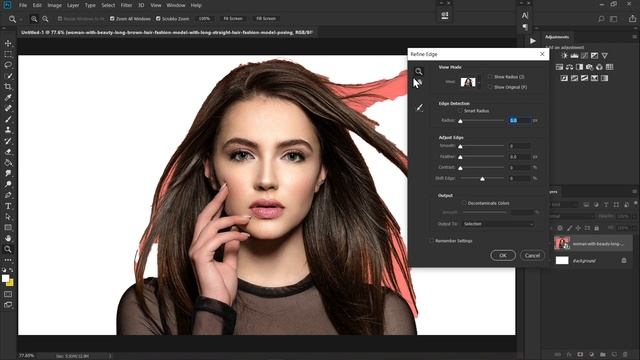
Task: Add Gradient Map adjustment
Action: 604,78
